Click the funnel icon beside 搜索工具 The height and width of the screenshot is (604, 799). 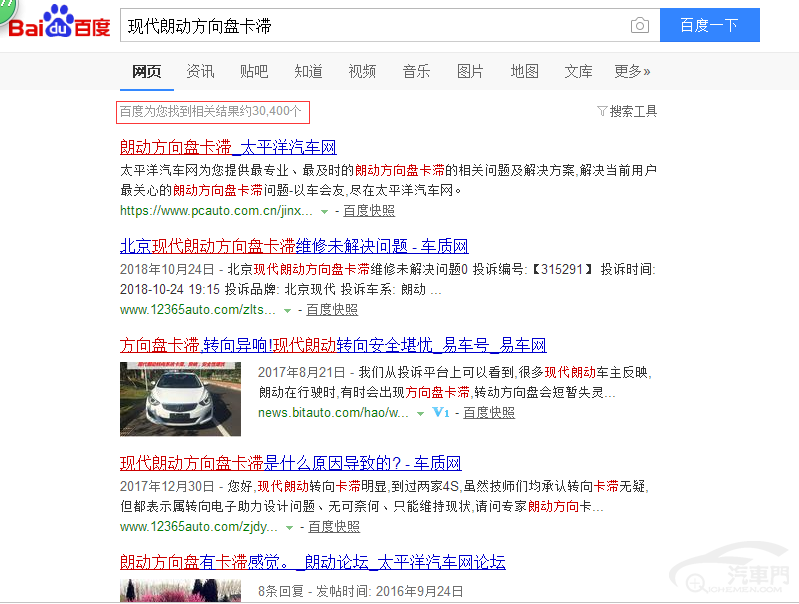coord(602,111)
